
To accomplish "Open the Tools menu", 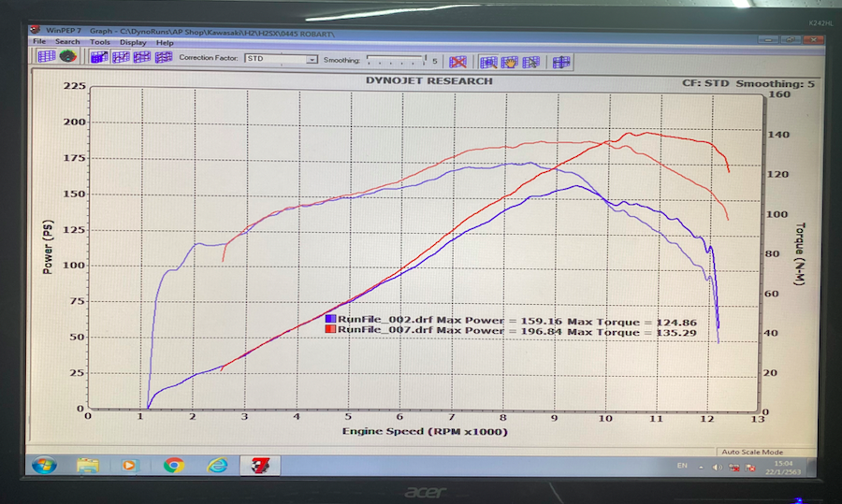I will pyautogui.click(x=100, y=42).
